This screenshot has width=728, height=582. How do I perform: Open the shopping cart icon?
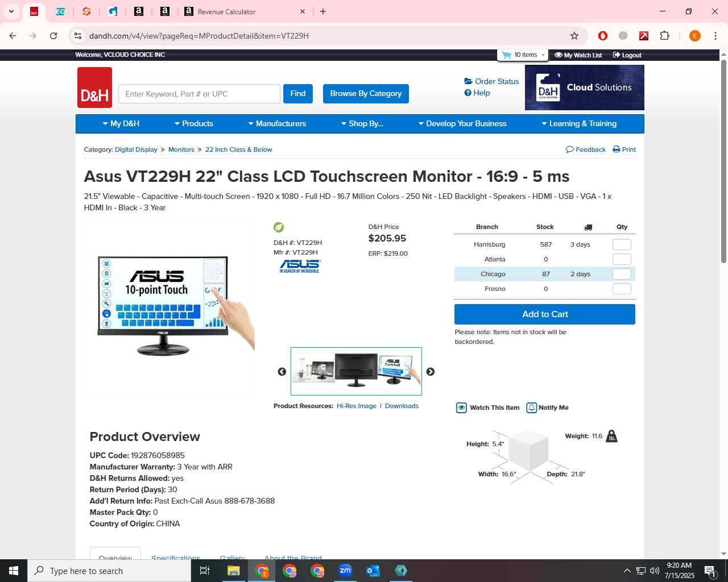coord(506,55)
